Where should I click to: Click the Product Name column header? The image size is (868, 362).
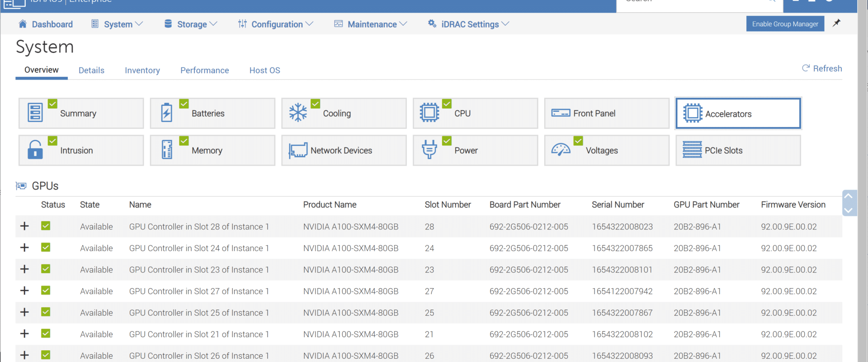click(330, 205)
